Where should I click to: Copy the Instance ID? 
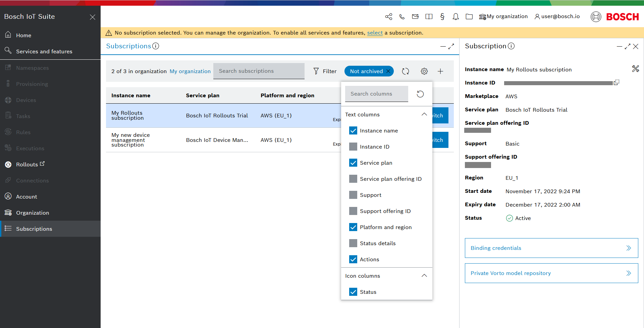(x=616, y=83)
